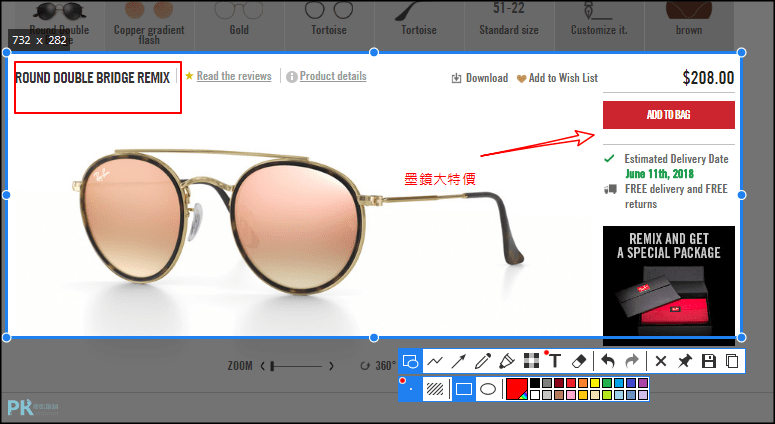The width and height of the screenshot is (775, 424).
Task: Click the download arrow icon
Action: (456, 78)
